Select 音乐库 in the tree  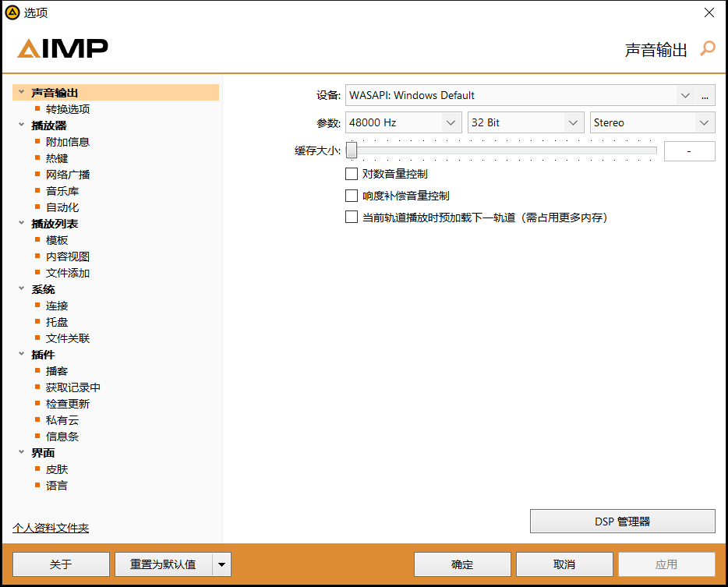(62, 191)
